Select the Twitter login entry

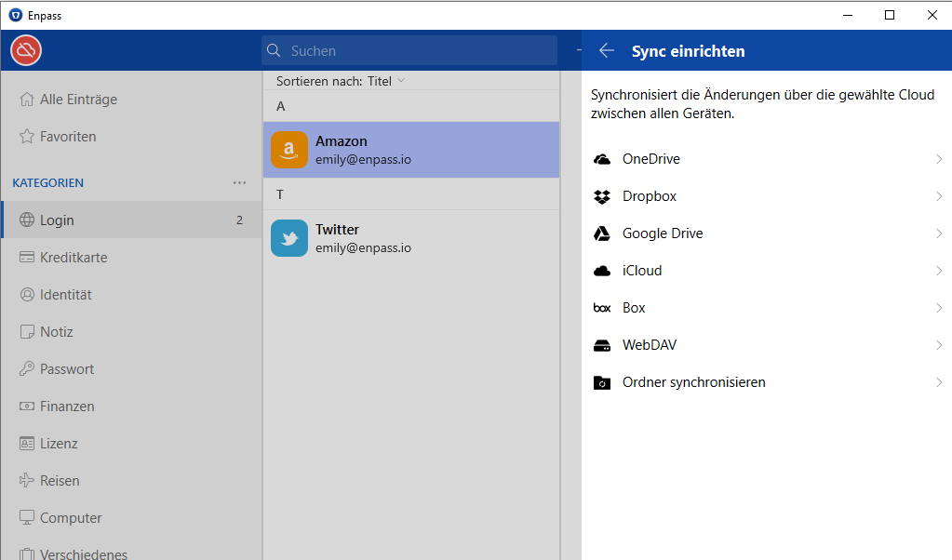(x=410, y=238)
